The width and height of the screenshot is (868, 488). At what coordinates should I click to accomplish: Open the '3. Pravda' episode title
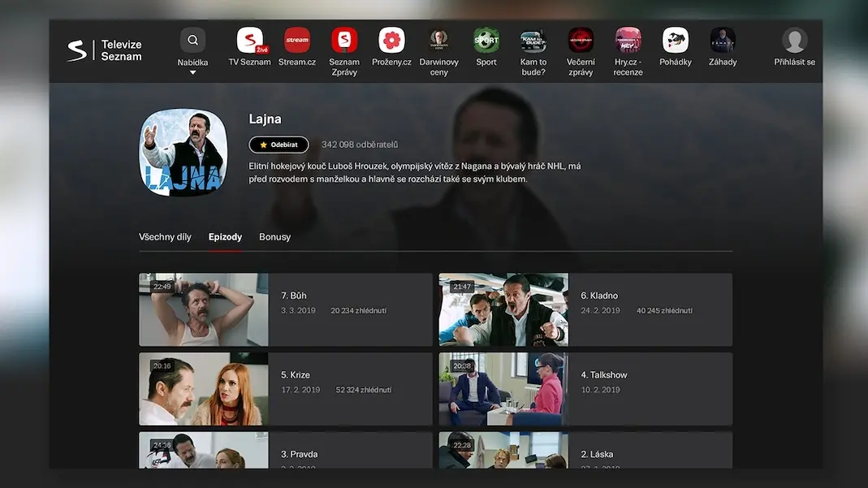click(x=299, y=454)
